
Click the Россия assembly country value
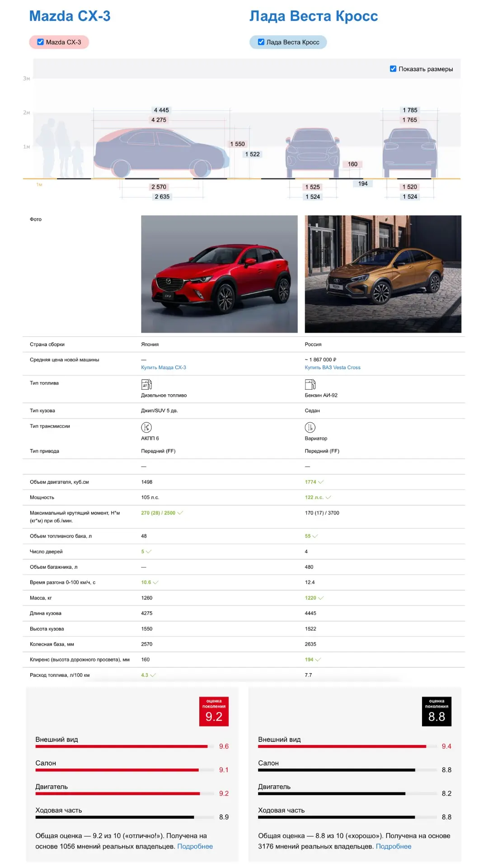click(313, 344)
